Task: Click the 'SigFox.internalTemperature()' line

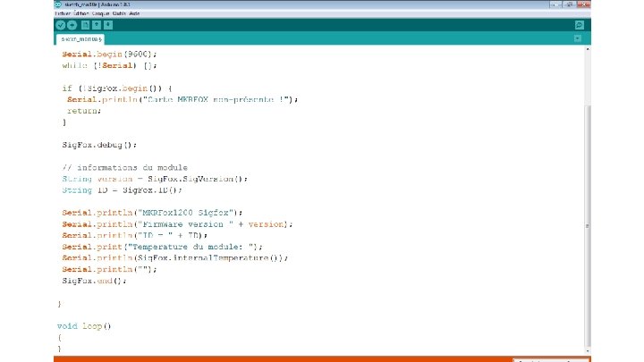Action: tap(175, 258)
